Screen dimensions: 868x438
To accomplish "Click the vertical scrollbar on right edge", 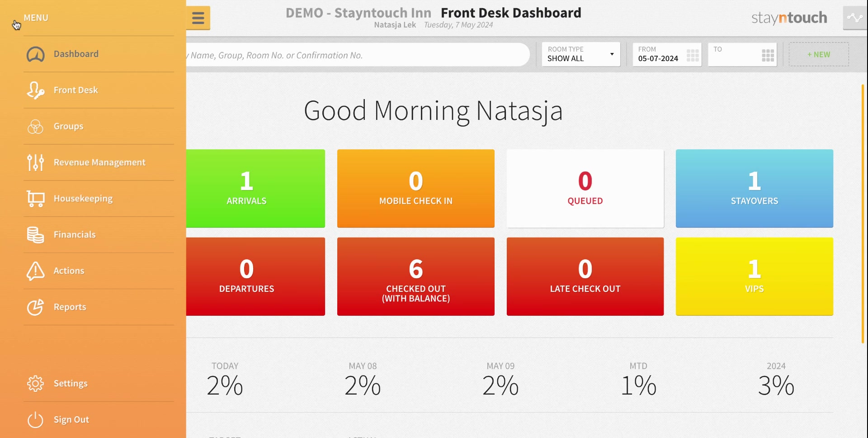I will [863, 214].
